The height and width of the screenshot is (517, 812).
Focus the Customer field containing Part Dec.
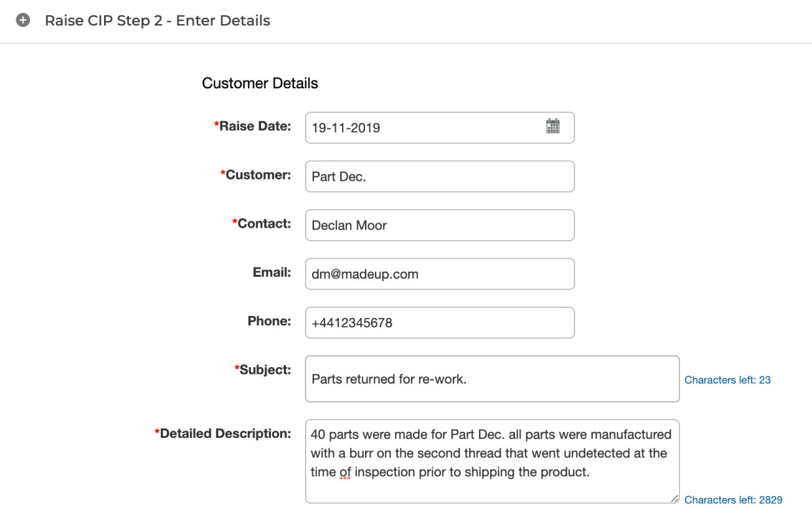tap(440, 177)
